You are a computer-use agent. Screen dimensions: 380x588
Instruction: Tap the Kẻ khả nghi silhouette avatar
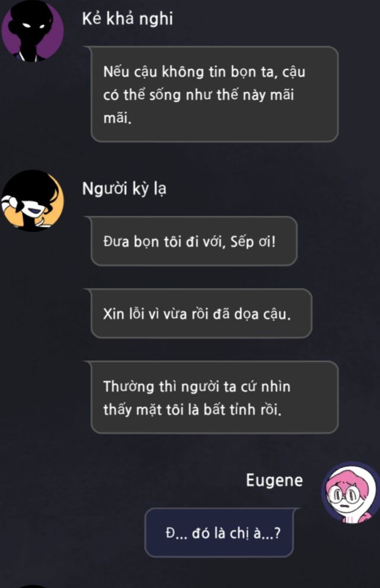pyautogui.click(x=33, y=30)
